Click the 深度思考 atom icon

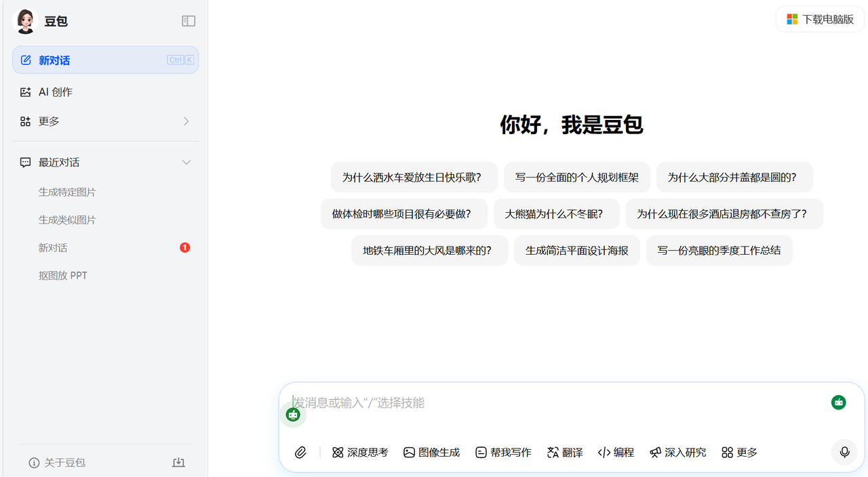click(x=338, y=453)
